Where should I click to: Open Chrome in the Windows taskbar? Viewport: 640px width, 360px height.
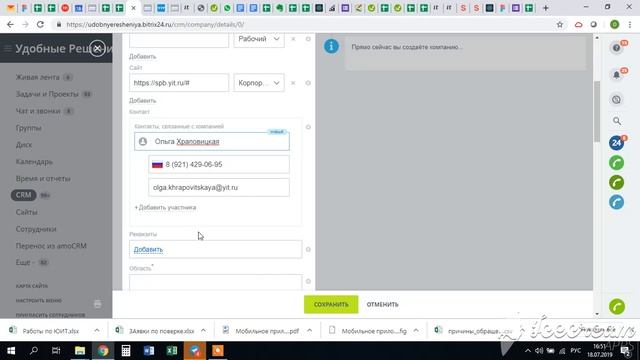tap(103, 351)
